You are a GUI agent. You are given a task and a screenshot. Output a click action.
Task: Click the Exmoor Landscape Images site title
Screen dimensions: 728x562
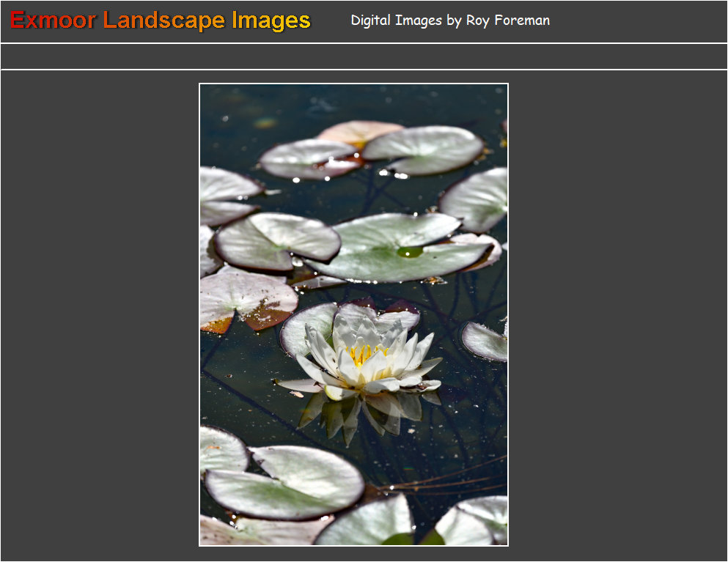click(x=161, y=21)
